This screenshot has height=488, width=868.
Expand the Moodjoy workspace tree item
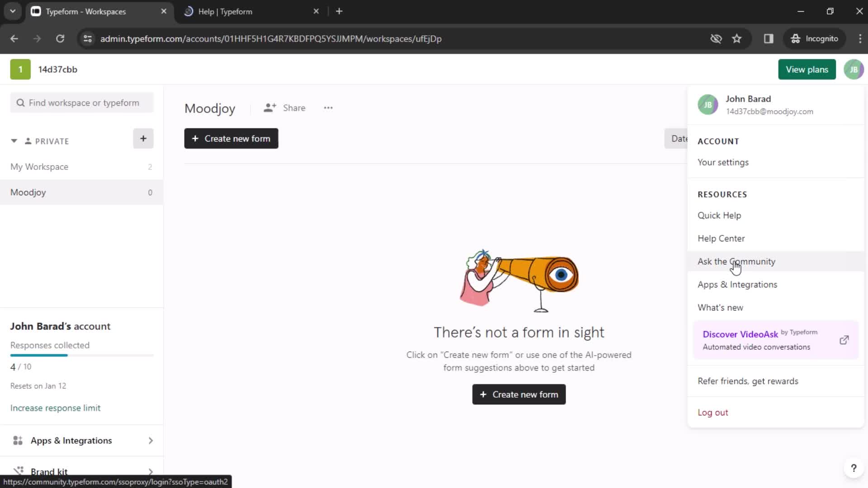click(x=28, y=192)
